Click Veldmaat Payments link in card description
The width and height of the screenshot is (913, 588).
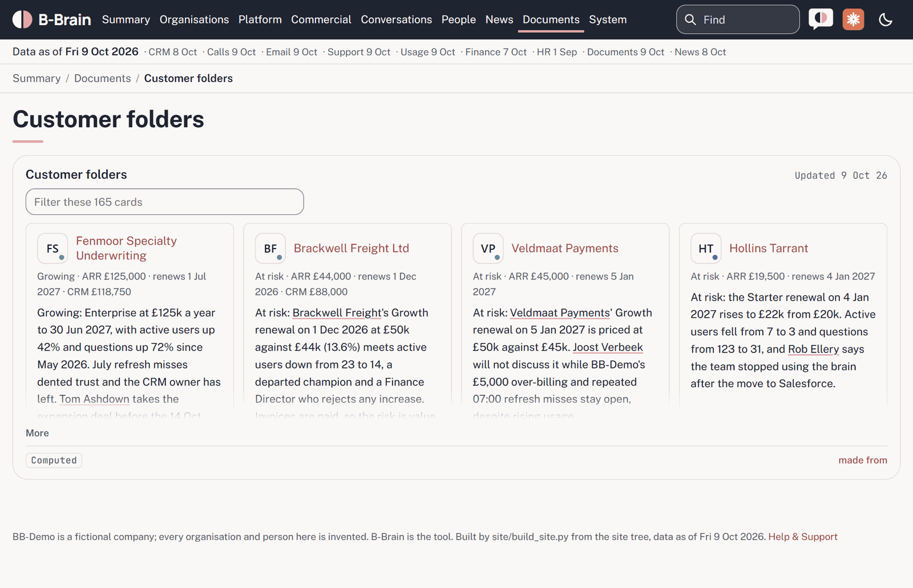pyautogui.click(x=560, y=313)
